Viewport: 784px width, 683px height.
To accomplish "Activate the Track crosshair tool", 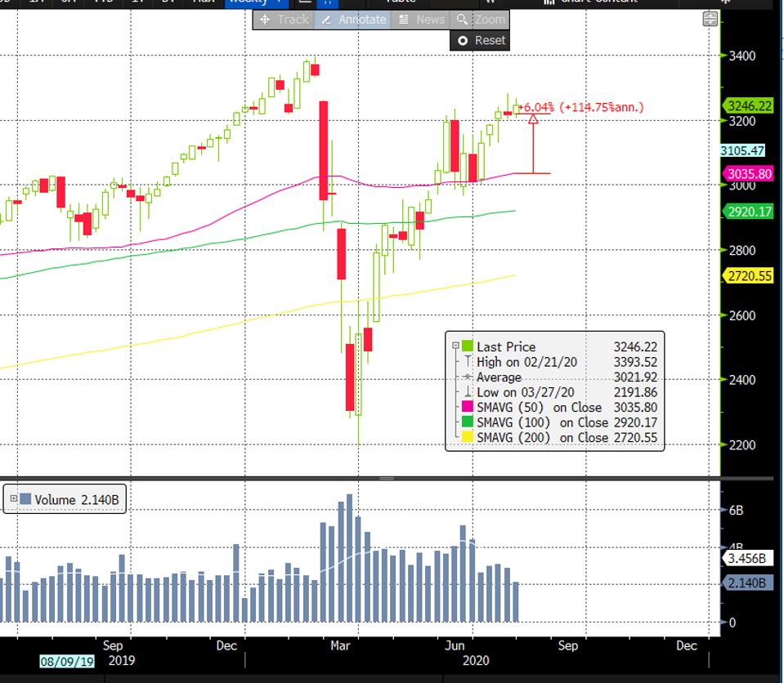I will (283, 20).
